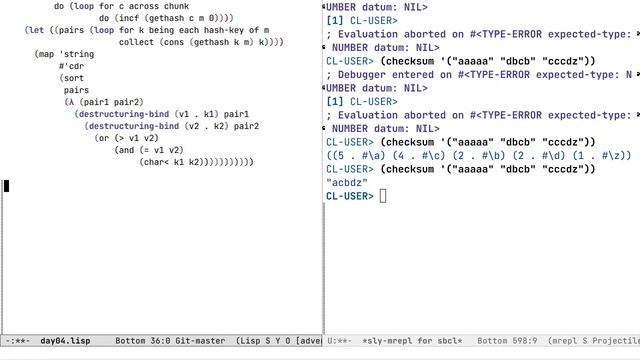Click "(destructuring-bind (v1 . k1) pair1"
This screenshot has width=640, height=360.
point(162,114)
